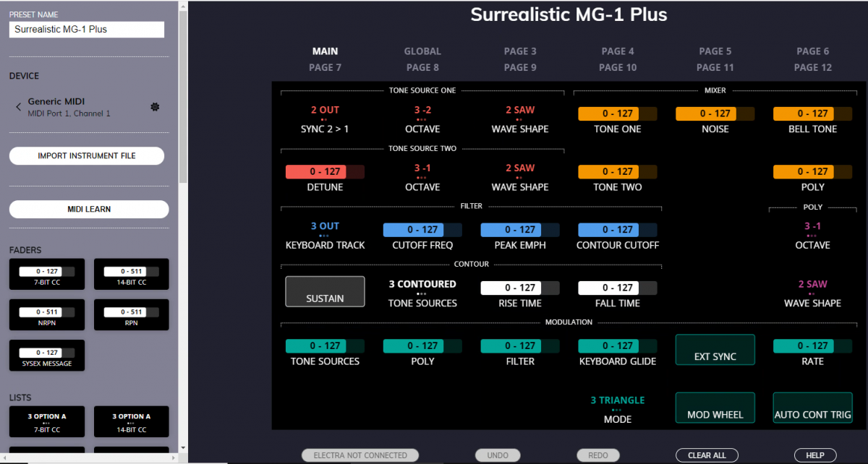Open the KEYBOARD TRACK list in Filter
Image resolution: width=868 pixels, height=464 pixels.
click(x=325, y=236)
